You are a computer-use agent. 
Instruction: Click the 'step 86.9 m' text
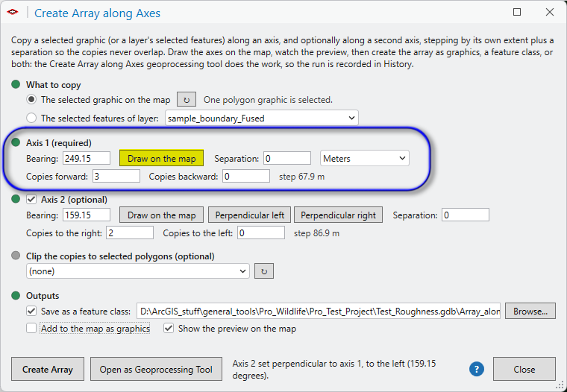(316, 233)
